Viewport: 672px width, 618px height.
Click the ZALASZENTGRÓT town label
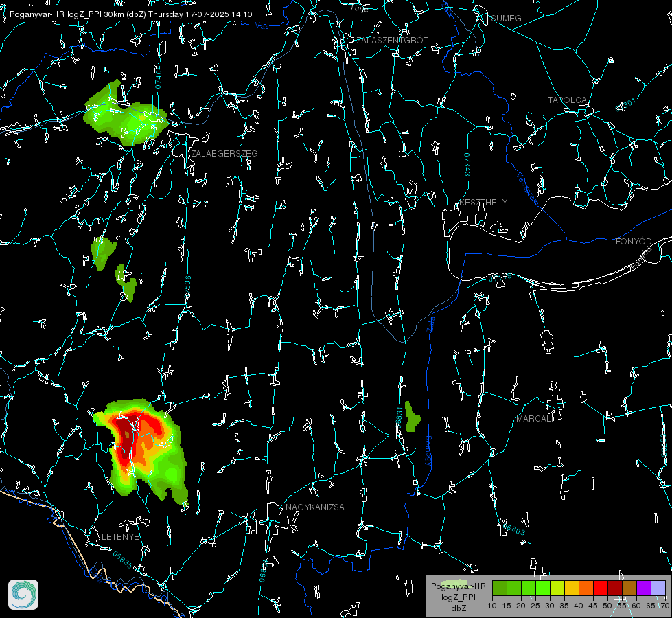(392, 41)
